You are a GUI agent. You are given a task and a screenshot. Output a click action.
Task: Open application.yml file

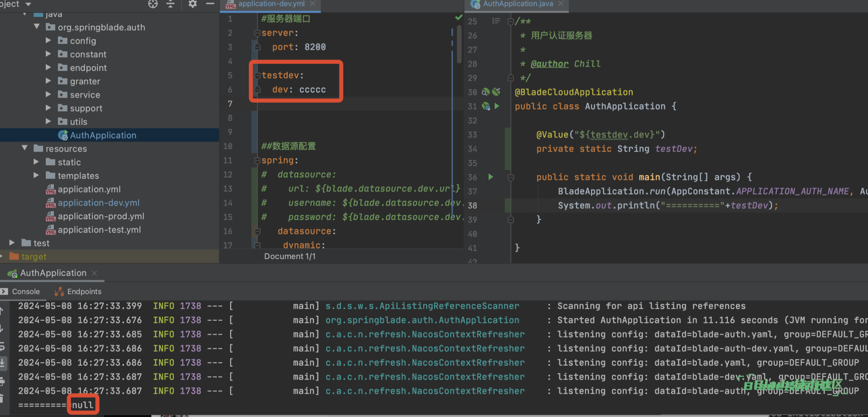point(89,189)
